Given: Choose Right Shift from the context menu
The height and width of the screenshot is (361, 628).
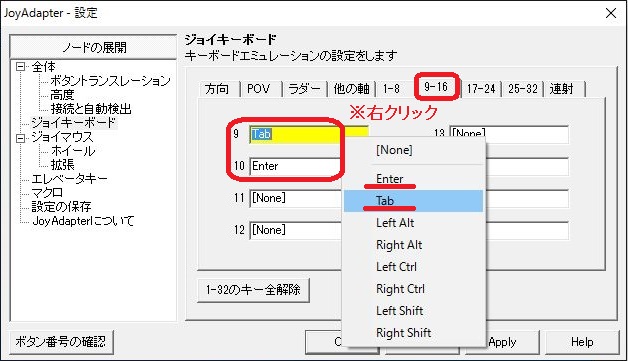Looking at the screenshot, I should (414, 333).
